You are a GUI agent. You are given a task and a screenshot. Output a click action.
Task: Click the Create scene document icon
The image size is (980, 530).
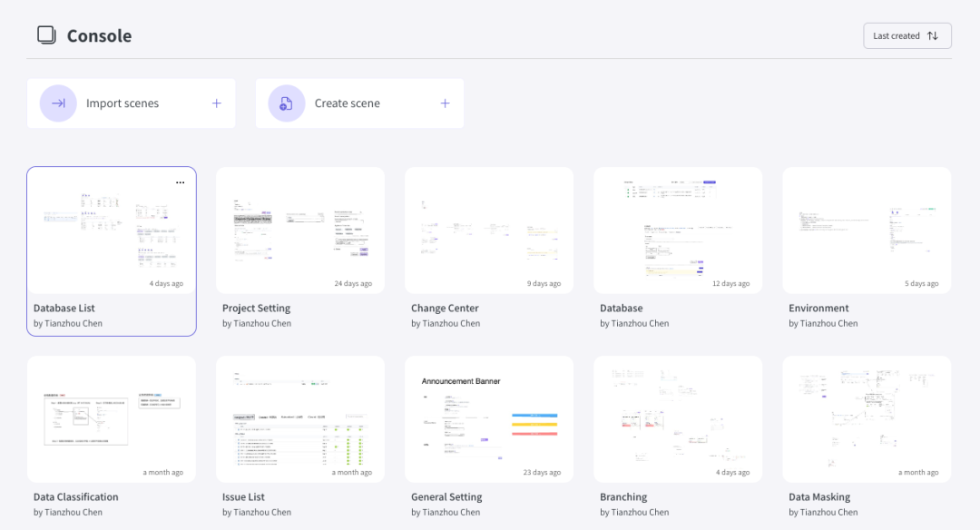tap(286, 103)
